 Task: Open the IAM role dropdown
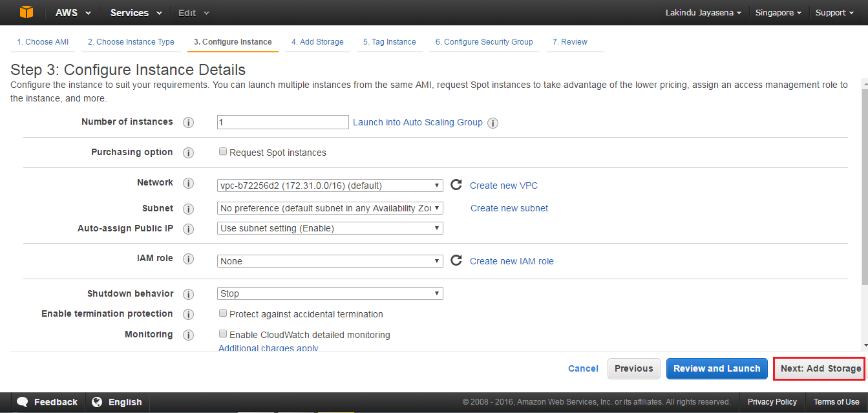pyautogui.click(x=330, y=261)
